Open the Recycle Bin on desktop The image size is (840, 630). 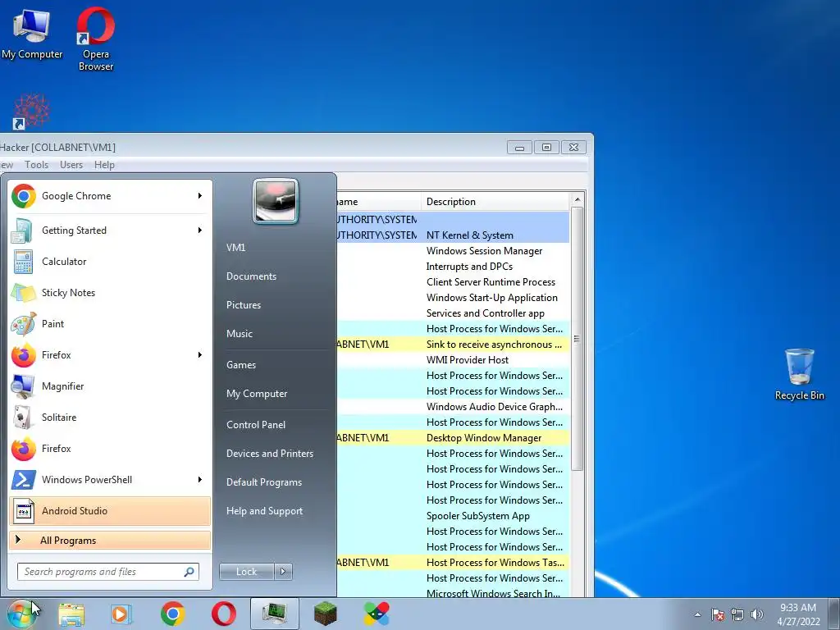[799, 374]
